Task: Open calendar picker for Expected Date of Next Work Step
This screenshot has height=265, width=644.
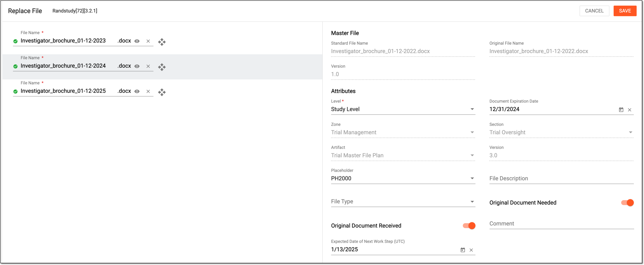Action: pos(463,250)
